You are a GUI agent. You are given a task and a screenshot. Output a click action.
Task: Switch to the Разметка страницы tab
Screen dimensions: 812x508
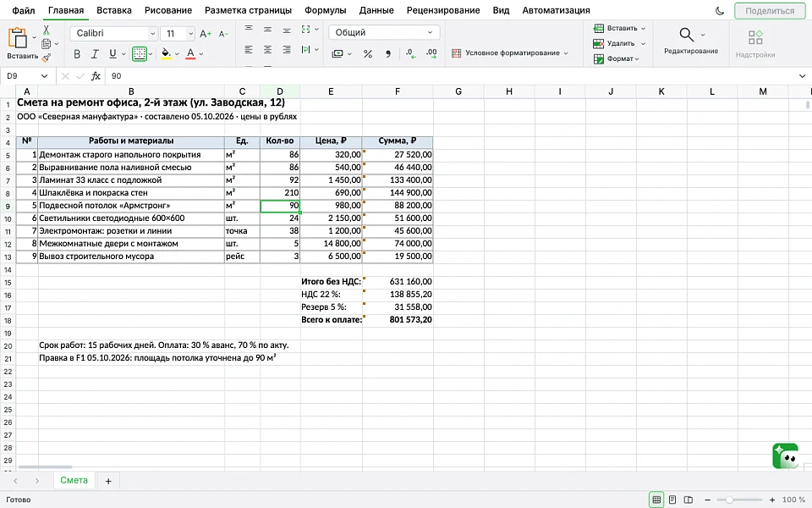[x=248, y=10]
